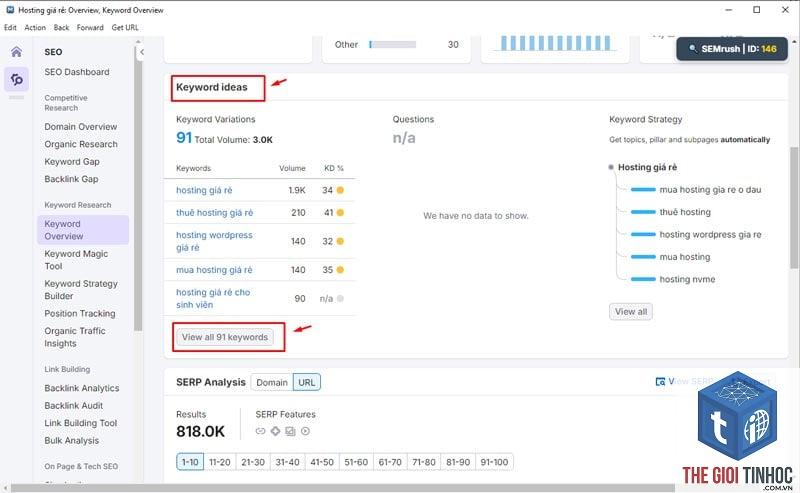Switch SERP Analysis to Domain

[x=272, y=382]
